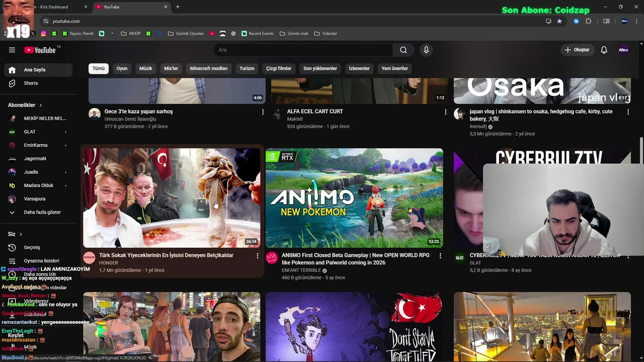This screenshot has width=644, height=362.
Task: Select the Oyun filter chip
Action: tap(122, 68)
